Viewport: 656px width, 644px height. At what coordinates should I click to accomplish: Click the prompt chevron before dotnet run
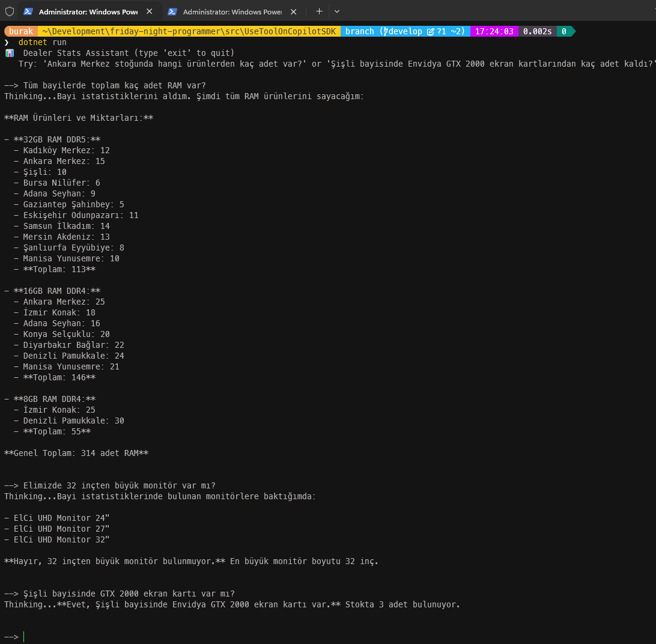click(x=7, y=43)
